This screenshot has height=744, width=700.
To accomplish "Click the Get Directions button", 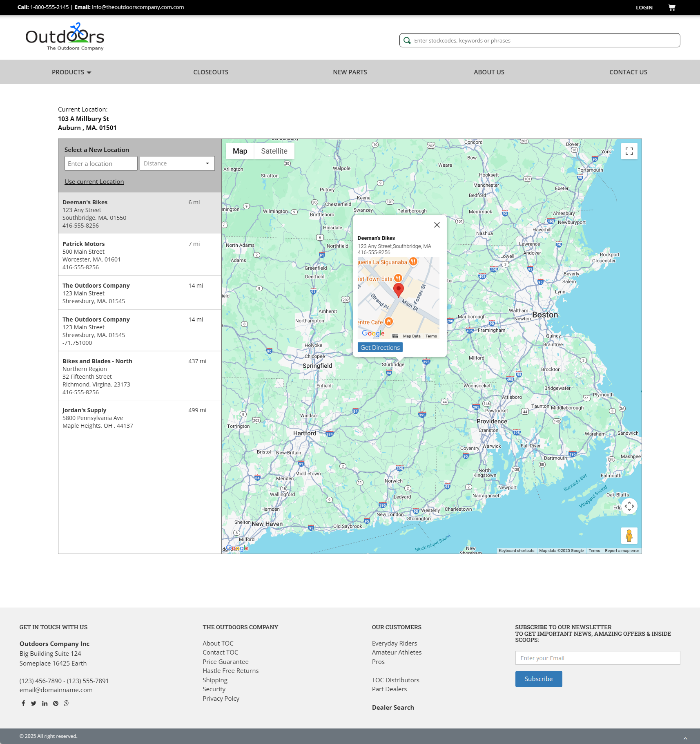I will click(x=380, y=347).
